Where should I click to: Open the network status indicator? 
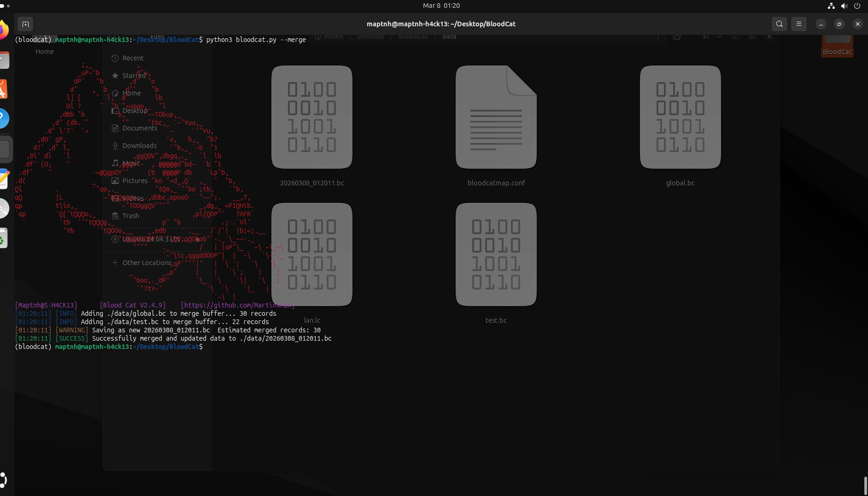[x=831, y=6]
